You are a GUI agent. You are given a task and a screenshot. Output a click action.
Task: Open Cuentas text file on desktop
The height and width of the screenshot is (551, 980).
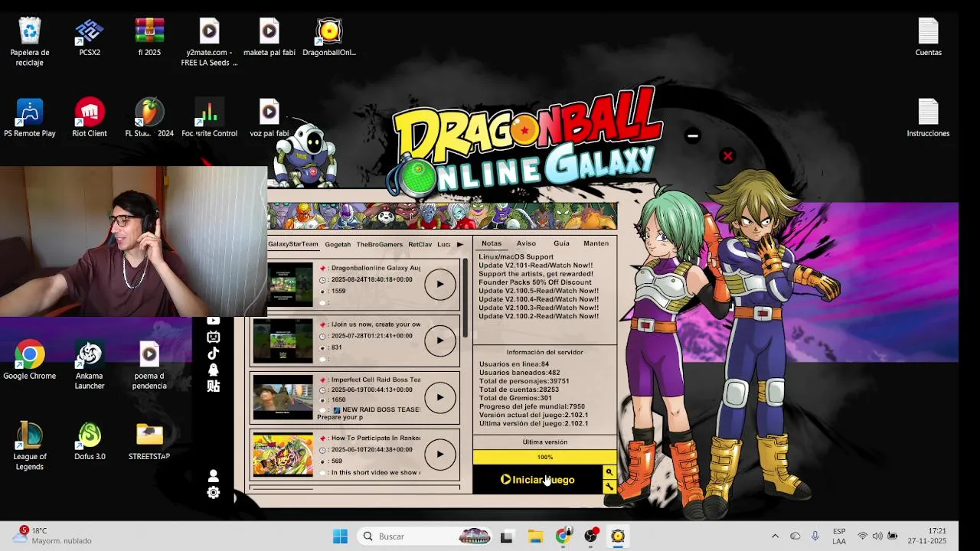(x=928, y=38)
